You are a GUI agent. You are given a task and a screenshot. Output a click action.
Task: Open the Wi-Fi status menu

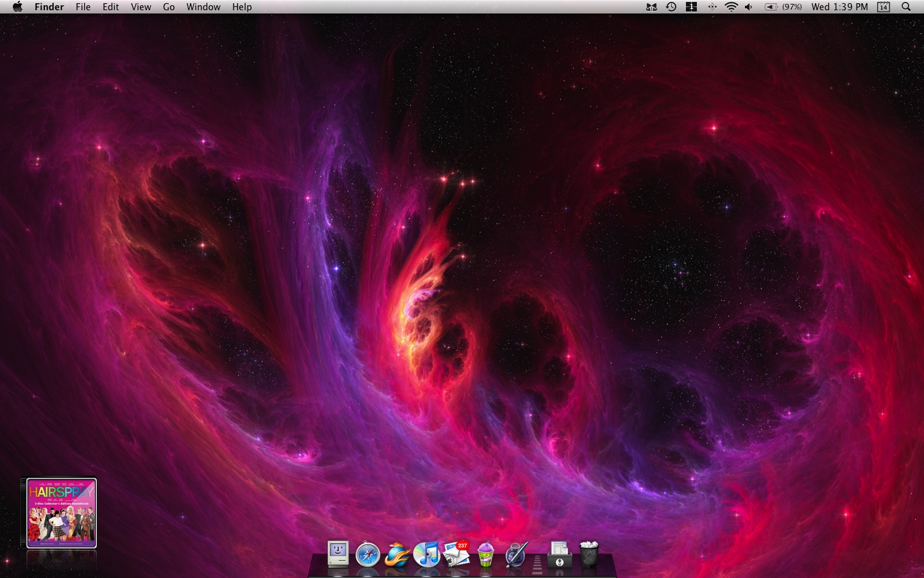click(732, 7)
